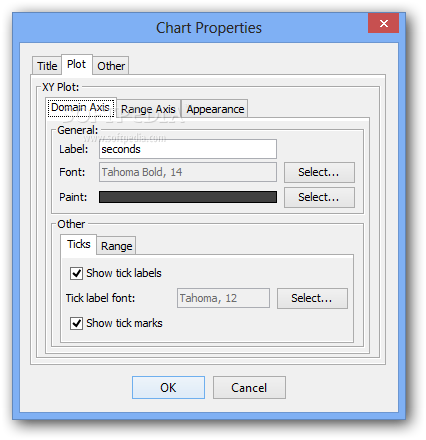Click the Tahoma Bold, 14 font field

[x=188, y=172]
